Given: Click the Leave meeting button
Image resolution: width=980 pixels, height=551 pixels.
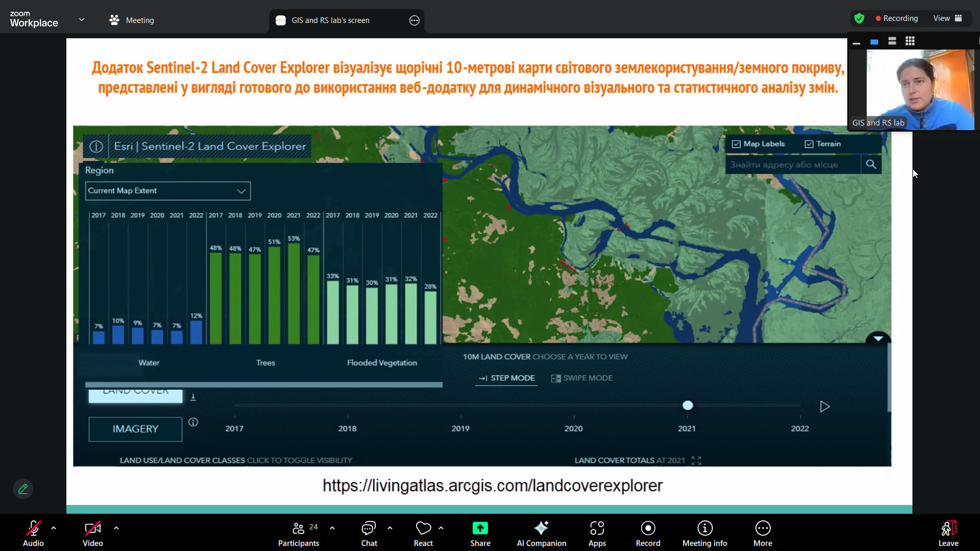Looking at the screenshot, I should pyautogui.click(x=948, y=533).
